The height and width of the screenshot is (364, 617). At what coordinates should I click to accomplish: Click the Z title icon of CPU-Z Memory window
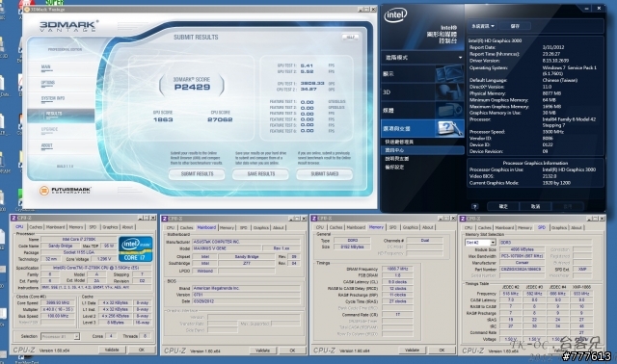click(x=314, y=219)
